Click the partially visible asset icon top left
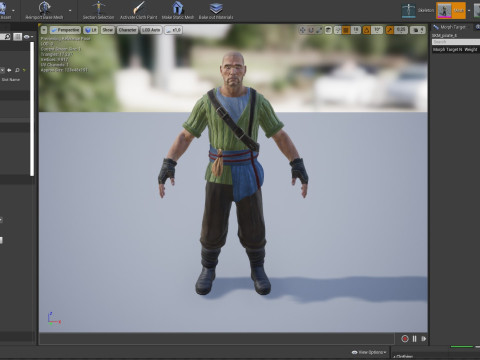 (3, 8)
